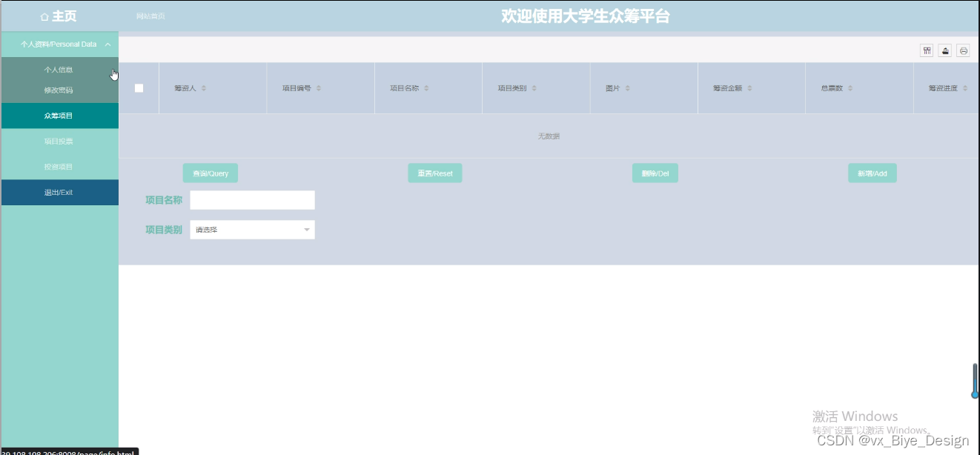Tick the select-all checkbox in table header
This screenshot has height=455, width=980.
point(139,88)
